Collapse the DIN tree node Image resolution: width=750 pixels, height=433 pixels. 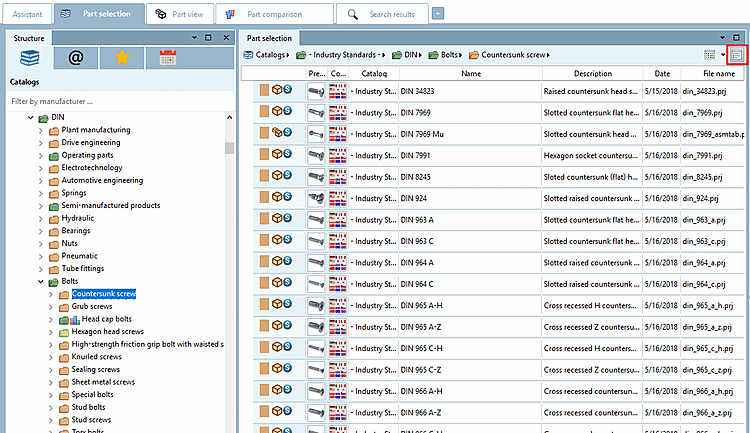coord(31,117)
